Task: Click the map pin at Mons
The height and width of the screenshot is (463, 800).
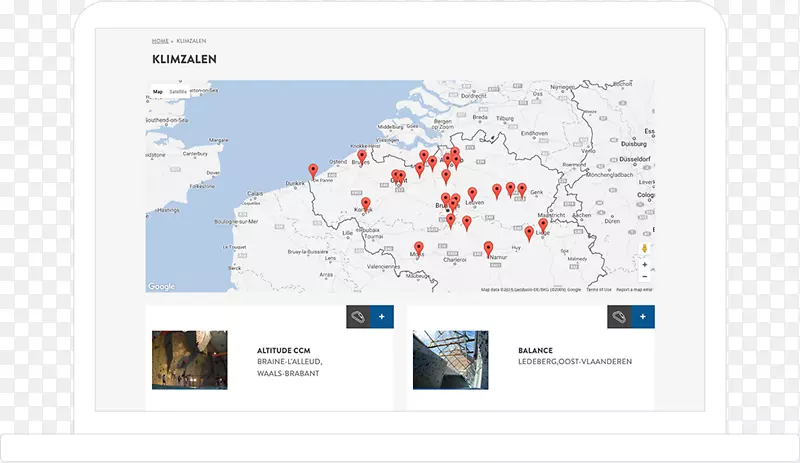Action: click(419, 248)
